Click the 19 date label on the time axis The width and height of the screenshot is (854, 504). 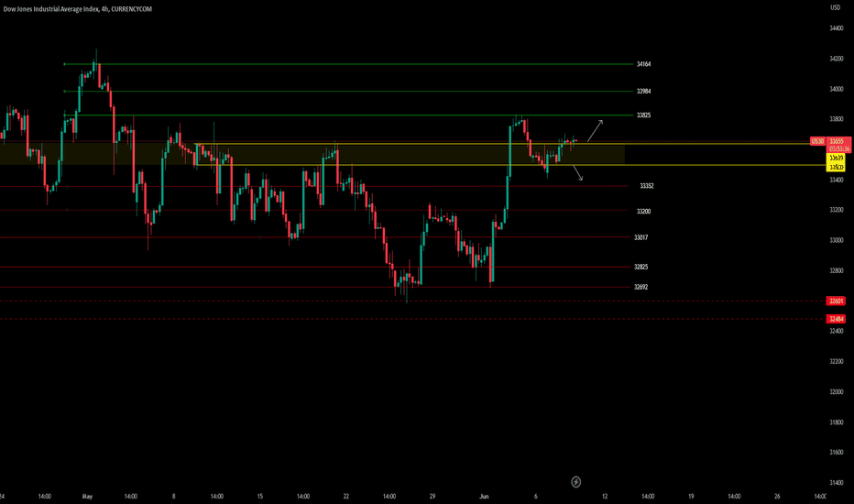691,497
